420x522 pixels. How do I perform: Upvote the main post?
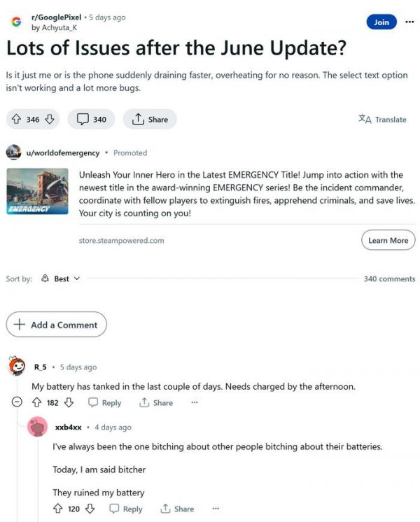[16, 120]
